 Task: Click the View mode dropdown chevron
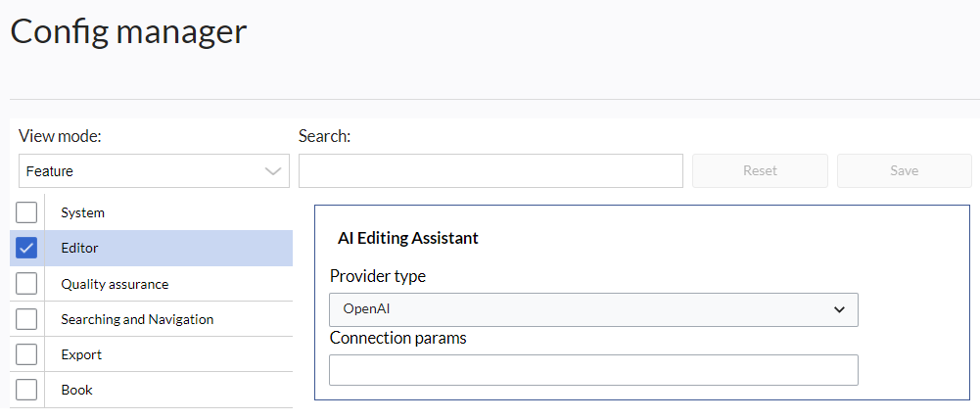pos(273,171)
